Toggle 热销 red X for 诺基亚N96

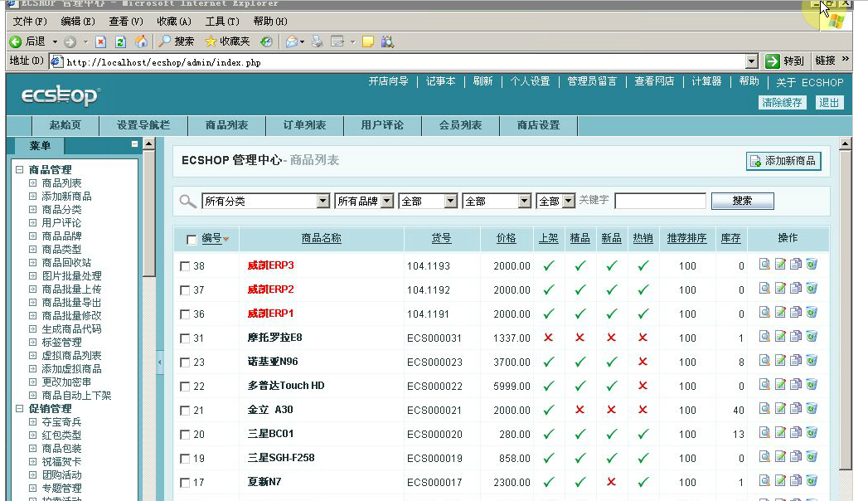tap(643, 361)
